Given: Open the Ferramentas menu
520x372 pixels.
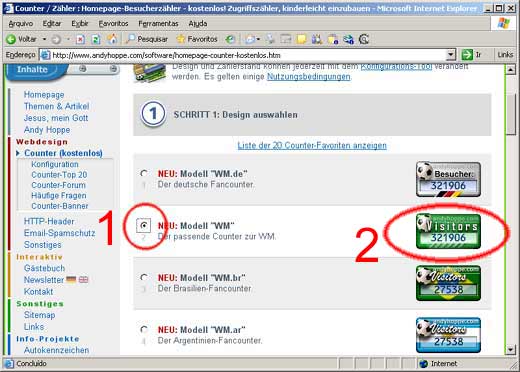Looking at the screenshot, I should (158, 24).
